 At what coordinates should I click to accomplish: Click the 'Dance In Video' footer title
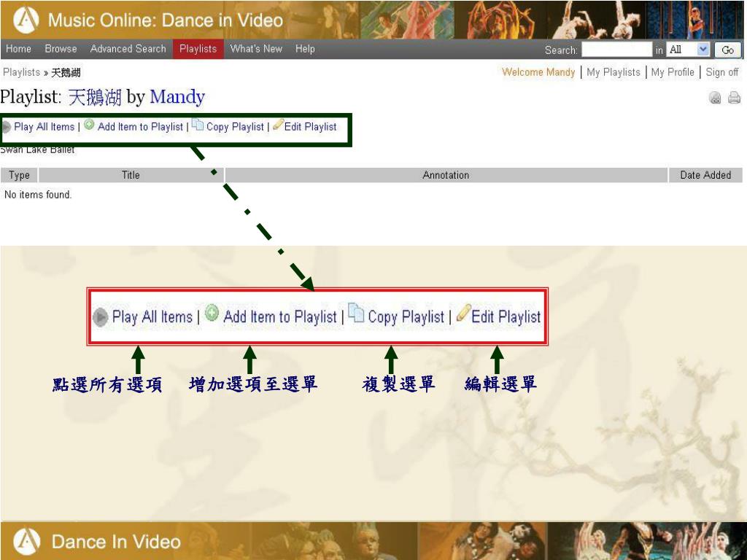tap(116, 542)
